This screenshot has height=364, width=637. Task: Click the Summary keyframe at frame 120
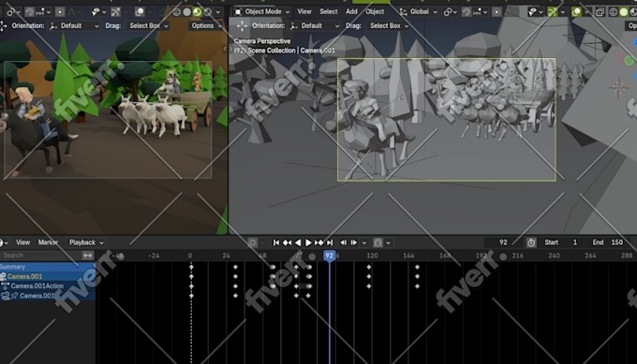click(x=369, y=267)
